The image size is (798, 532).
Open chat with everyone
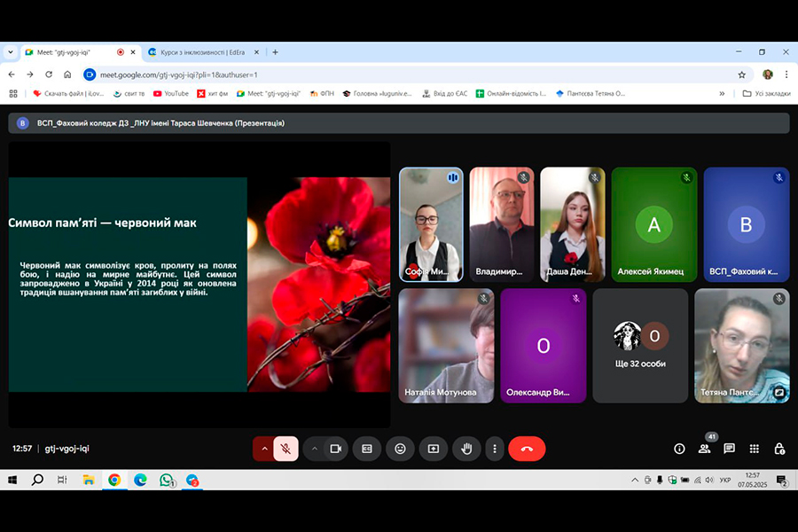pos(730,449)
